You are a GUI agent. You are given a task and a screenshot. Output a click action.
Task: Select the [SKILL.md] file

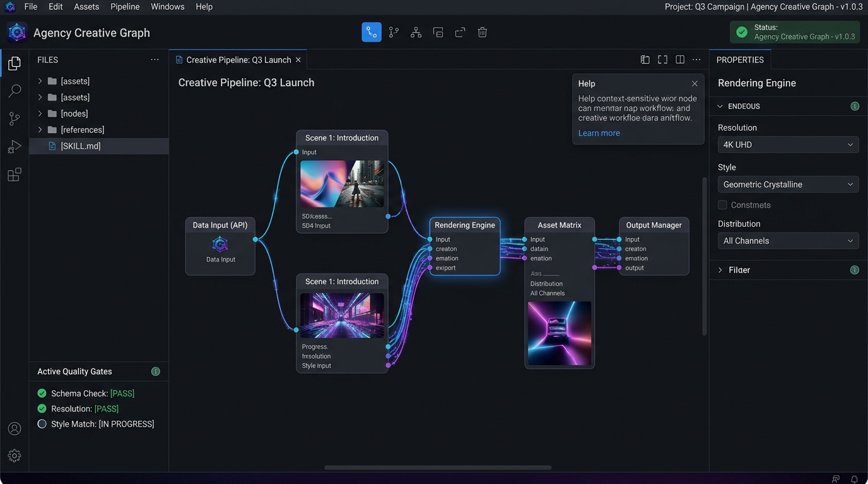[x=99, y=146]
